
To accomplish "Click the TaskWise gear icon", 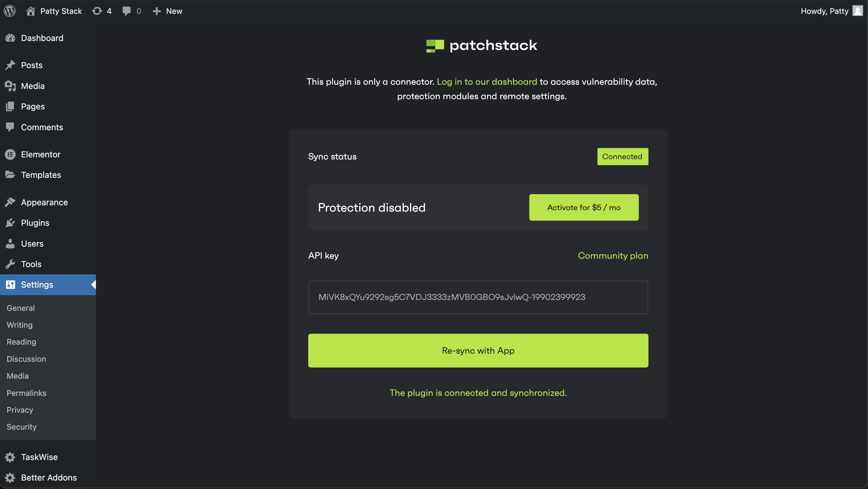I will [10, 457].
